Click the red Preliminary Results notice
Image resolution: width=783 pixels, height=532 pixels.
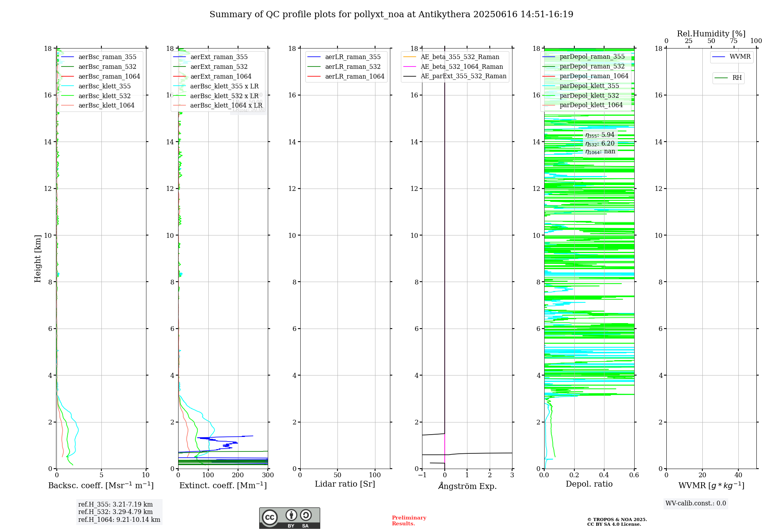(x=409, y=521)
